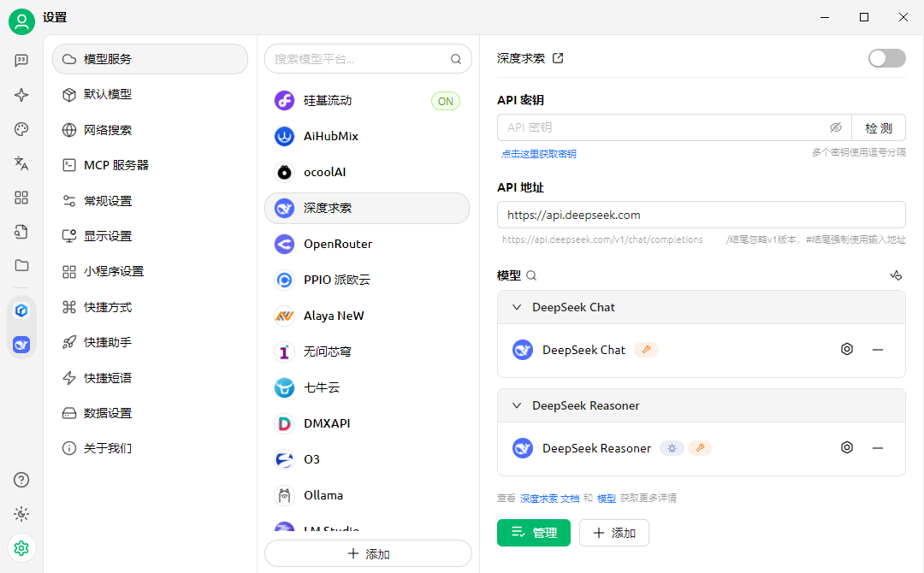The image size is (924, 573).
Task: Click 添加 button beside 管理
Action: click(x=614, y=533)
